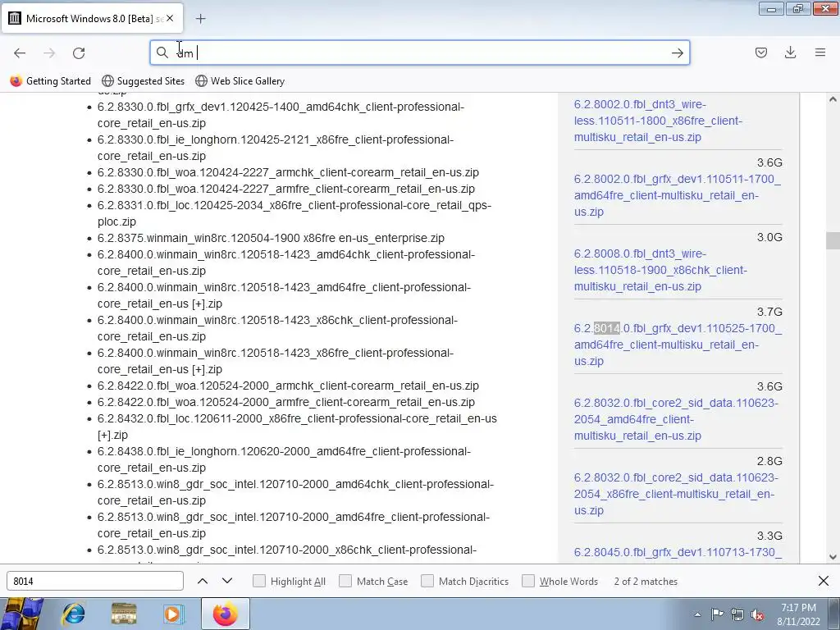Open the Windows Start button
This screenshot has width=840, height=630.
[x=21, y=614]
